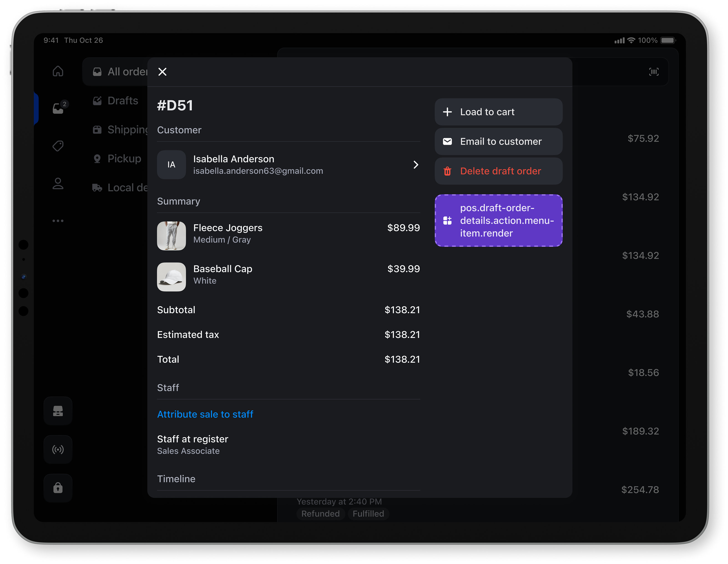728x564 pixels.
Task: Click the Fleece Joggers item name
Action: point(228,228)
